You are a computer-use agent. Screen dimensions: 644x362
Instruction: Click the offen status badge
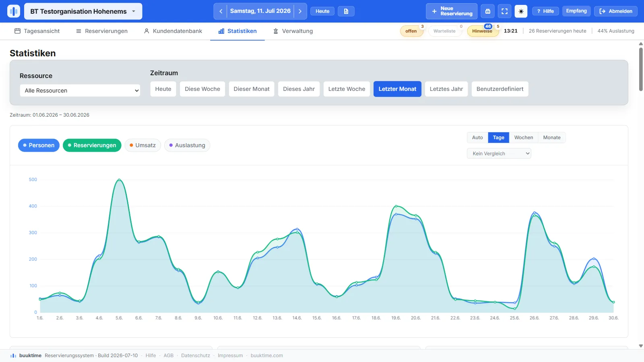pyautogui.click(x=411, y=31)
